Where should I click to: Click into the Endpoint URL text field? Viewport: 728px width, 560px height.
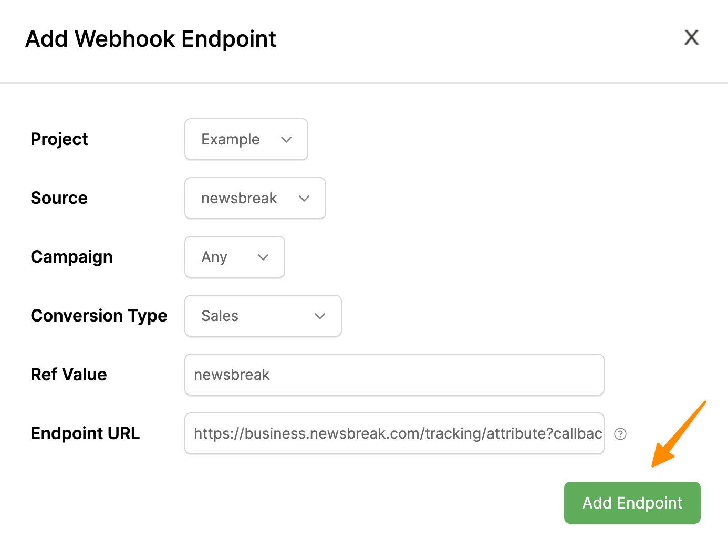point(394,433)
